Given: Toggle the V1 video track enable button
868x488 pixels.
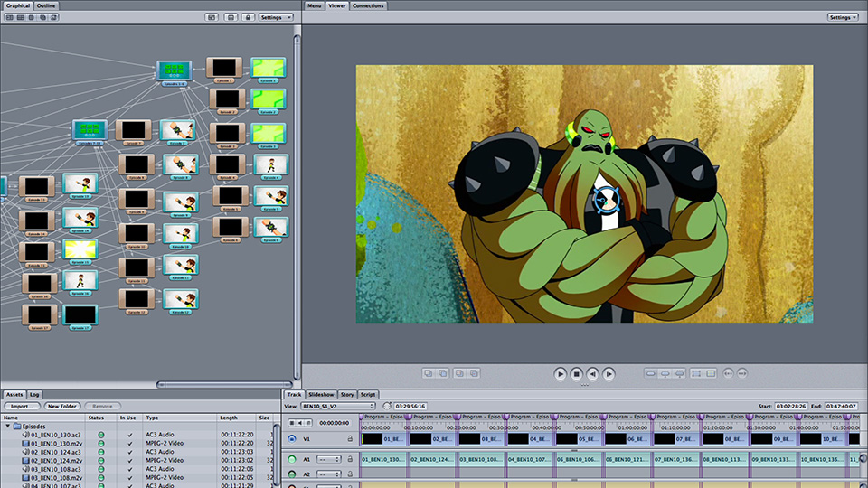Looking at the screenshot, I should (292, 439).
